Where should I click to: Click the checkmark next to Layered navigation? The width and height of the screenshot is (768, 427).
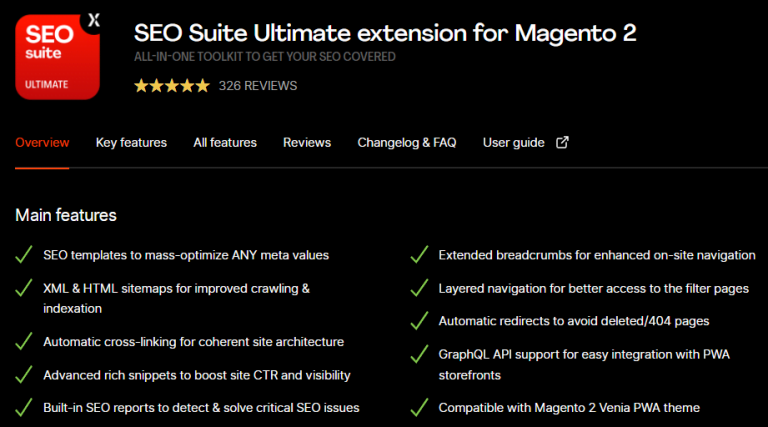(419, 288)
